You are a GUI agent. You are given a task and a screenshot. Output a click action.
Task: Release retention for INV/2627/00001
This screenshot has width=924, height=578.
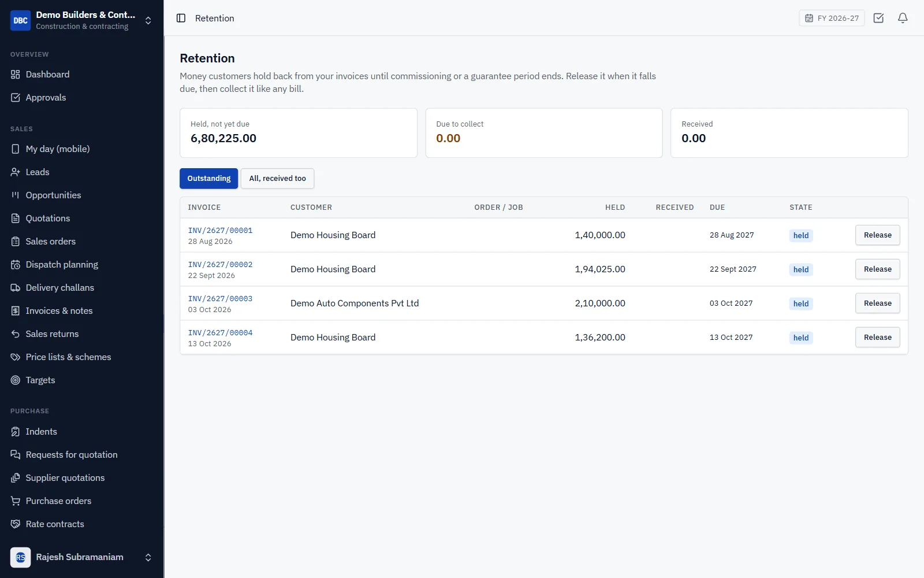click(x=877, y=235)
